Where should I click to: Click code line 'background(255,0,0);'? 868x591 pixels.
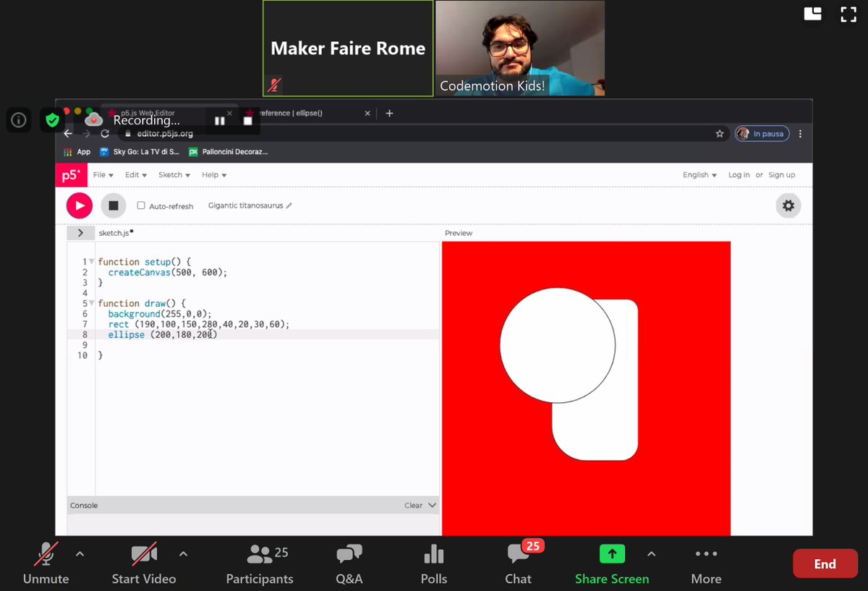[159, 314]
